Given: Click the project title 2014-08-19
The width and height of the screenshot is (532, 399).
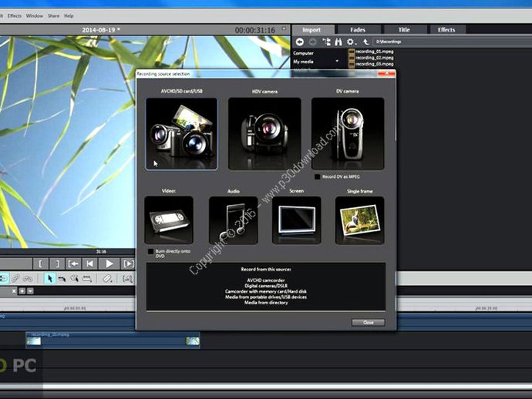Looking at the screenshot, I should coord(101,30).
